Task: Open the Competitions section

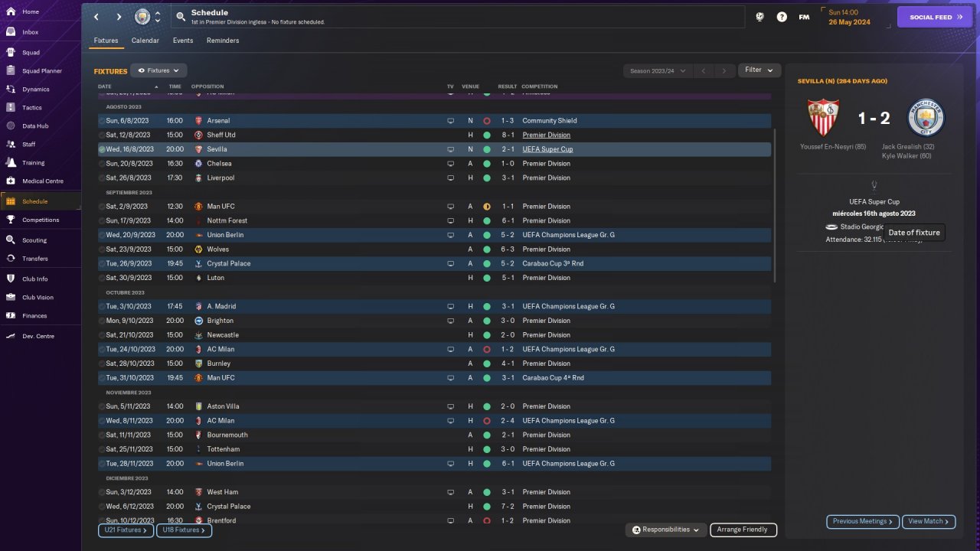Action: click(41, 220)
